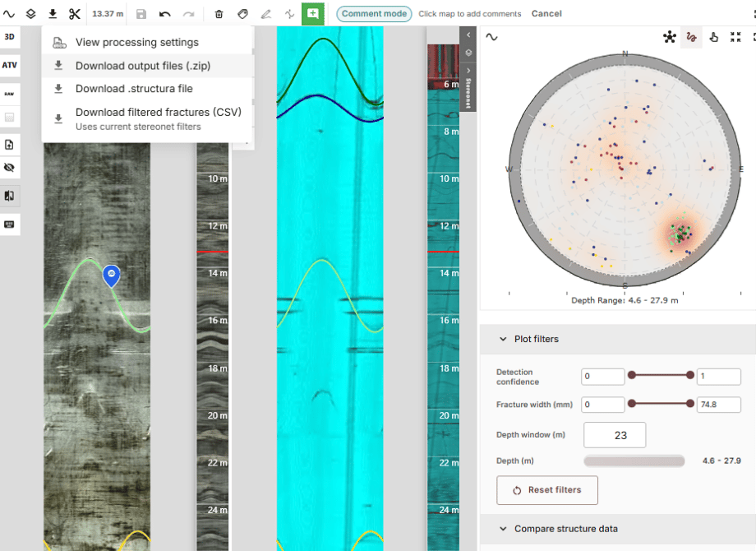
Task: Click sinusoid icon in stereonet panel
Action: [x=491, y=37]
